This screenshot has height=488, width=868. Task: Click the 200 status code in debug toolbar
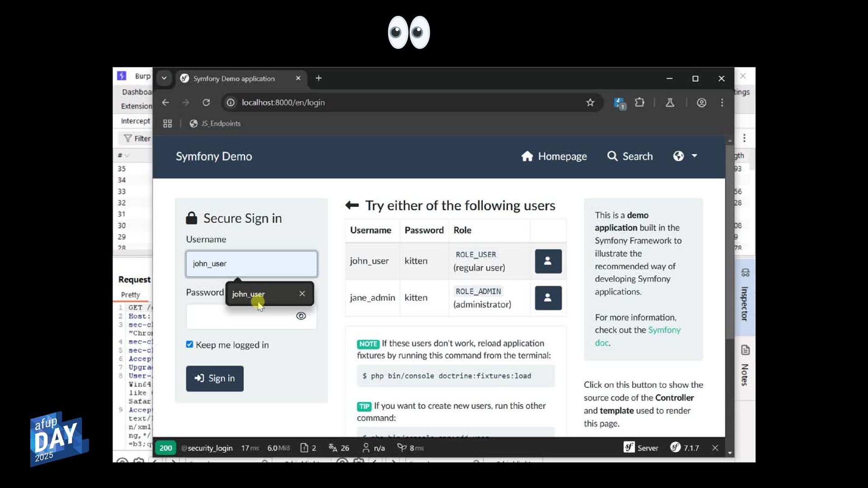coord(165,448)
